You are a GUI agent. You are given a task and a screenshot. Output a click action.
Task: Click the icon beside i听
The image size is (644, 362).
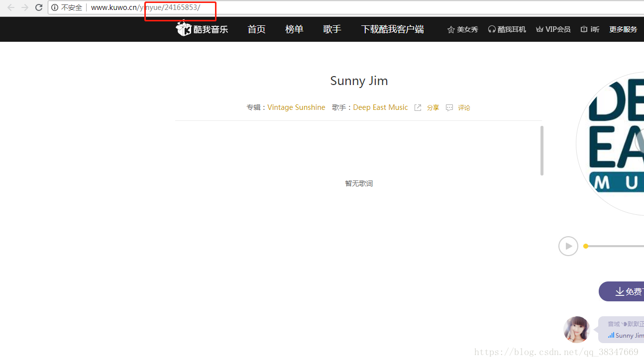tap(584, 29)
